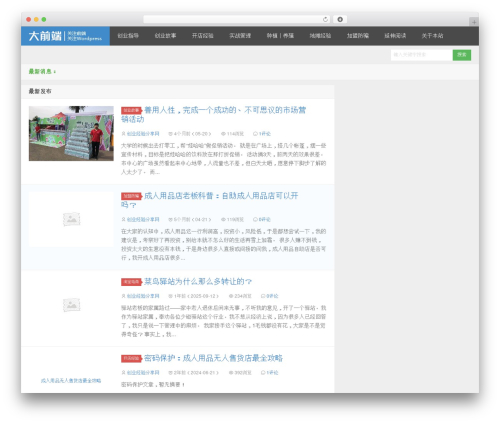
Task: Click the red category tag before 善用人性 title
Action: (131, 110)
